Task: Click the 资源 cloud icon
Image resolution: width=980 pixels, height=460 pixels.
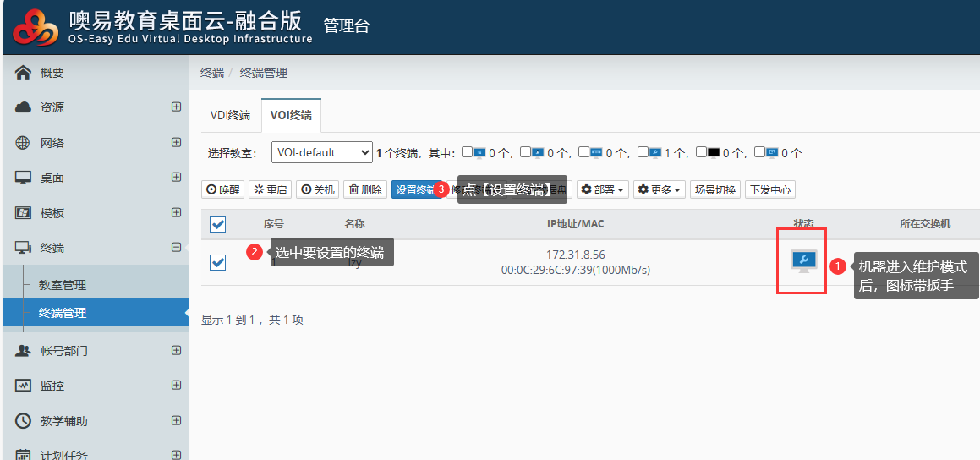Action: pyautogui.click(x=24, y=107)
